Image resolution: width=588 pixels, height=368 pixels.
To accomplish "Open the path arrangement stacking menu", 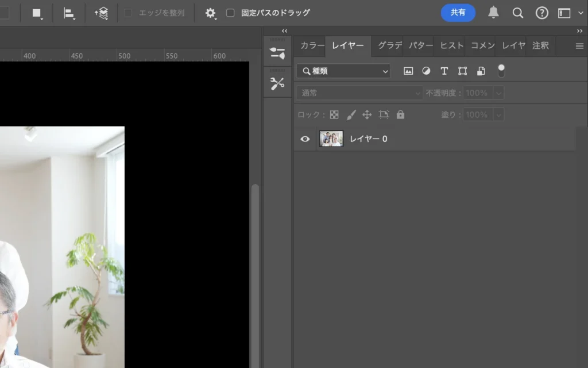I will click(x=102, y=13).
